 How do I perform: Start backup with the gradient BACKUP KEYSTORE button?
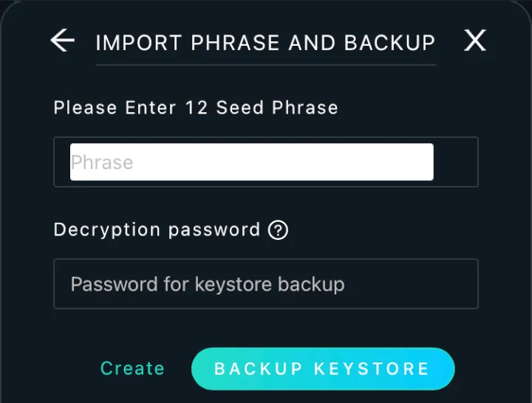pos(323,369)
